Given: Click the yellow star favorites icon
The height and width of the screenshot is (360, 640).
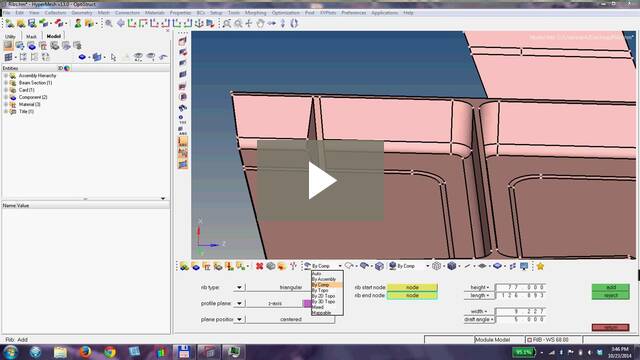Looking at the screenshot, I should tap(540, 266).
